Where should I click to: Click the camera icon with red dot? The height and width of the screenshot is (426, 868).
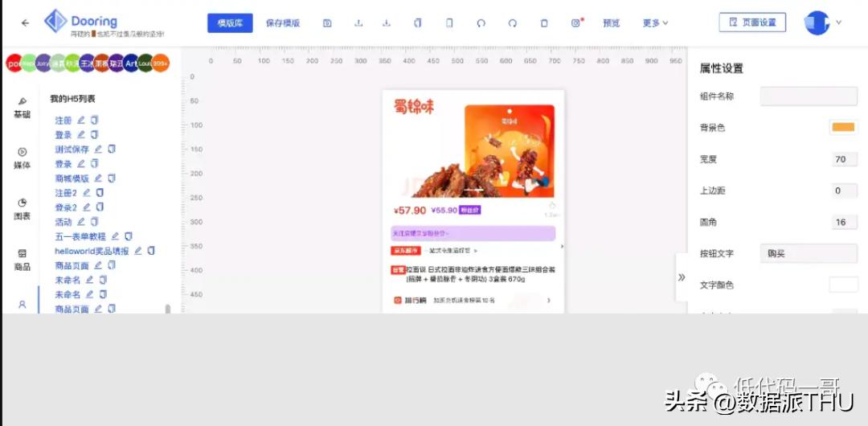[x=577, y=23]
